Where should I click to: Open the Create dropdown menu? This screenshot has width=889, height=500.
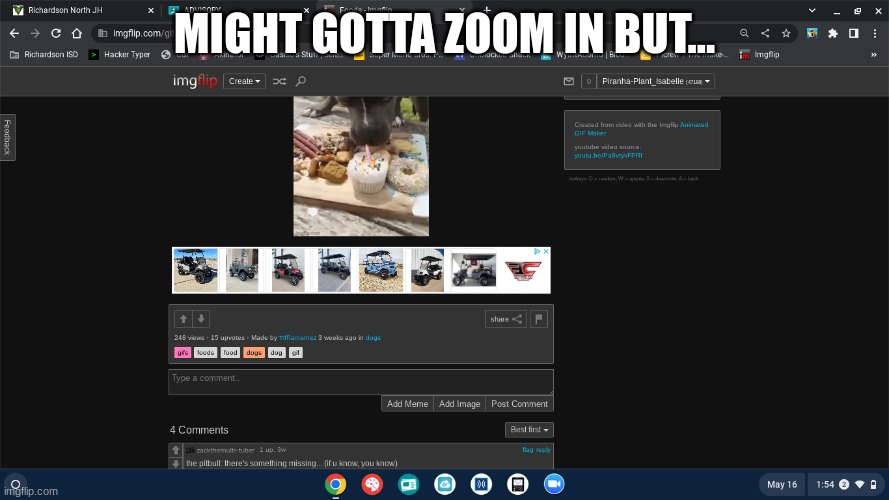click(x=245, y=81)
